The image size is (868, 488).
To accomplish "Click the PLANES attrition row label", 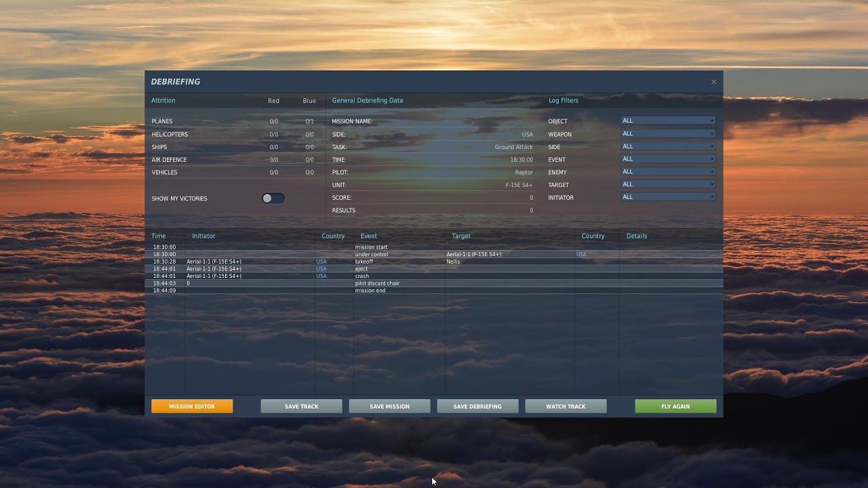I will (162, 121).
